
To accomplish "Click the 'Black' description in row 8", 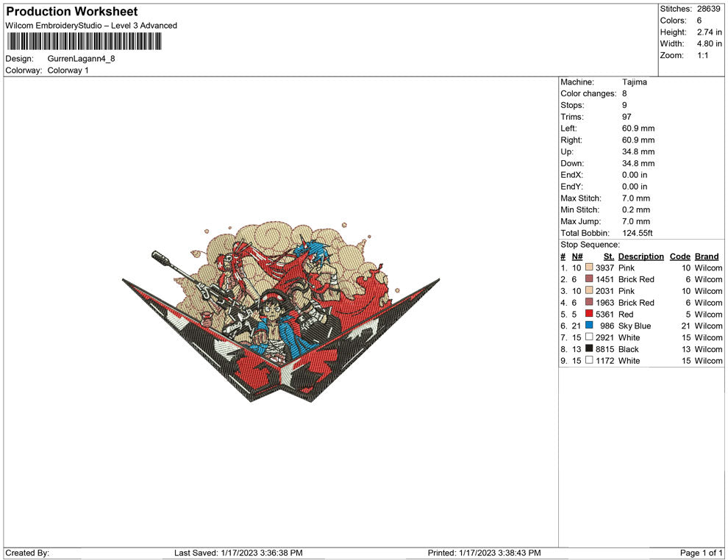I will click(628, 349).
